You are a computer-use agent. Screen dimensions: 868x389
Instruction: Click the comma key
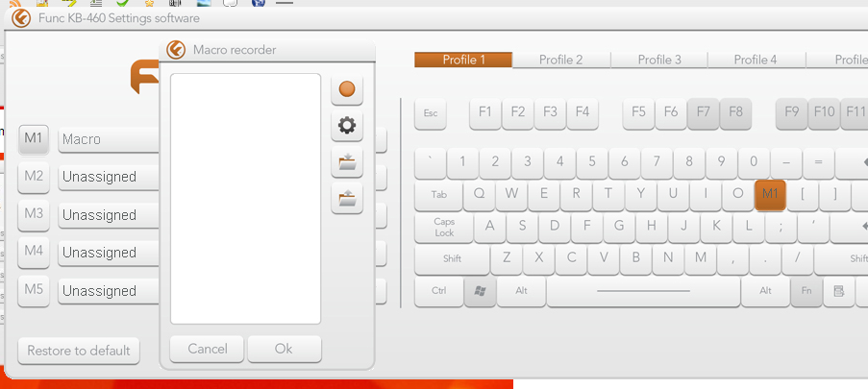tap(732, 259)
